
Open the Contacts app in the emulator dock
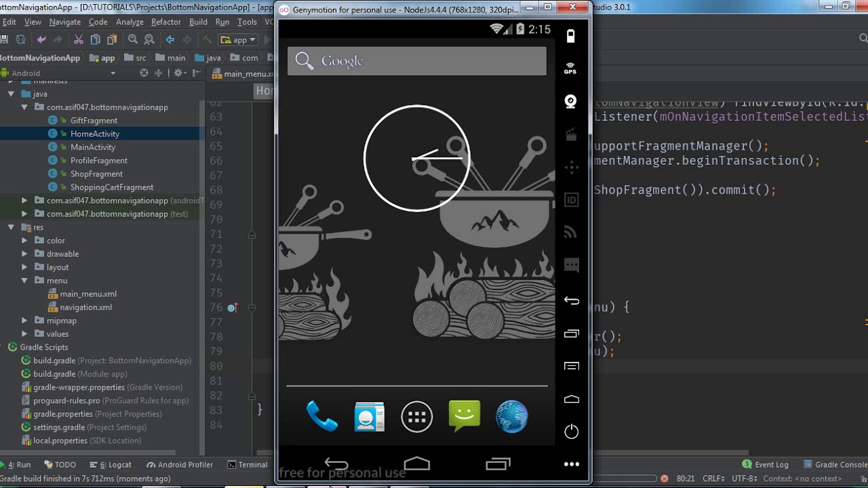pos(370,417)
